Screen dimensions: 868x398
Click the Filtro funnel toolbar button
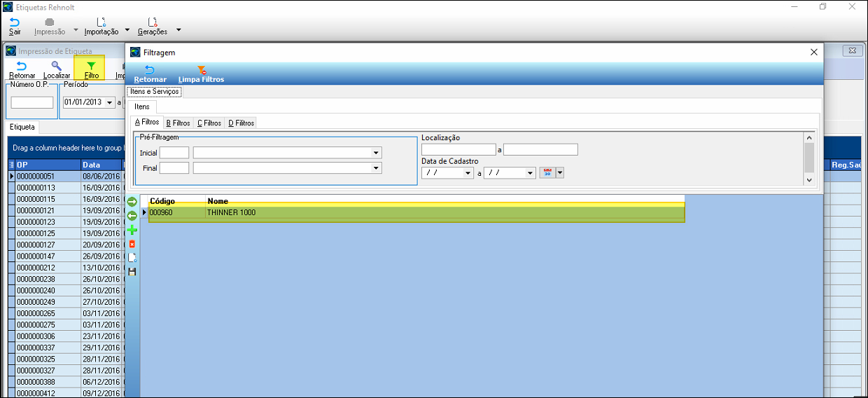point(91,69)
